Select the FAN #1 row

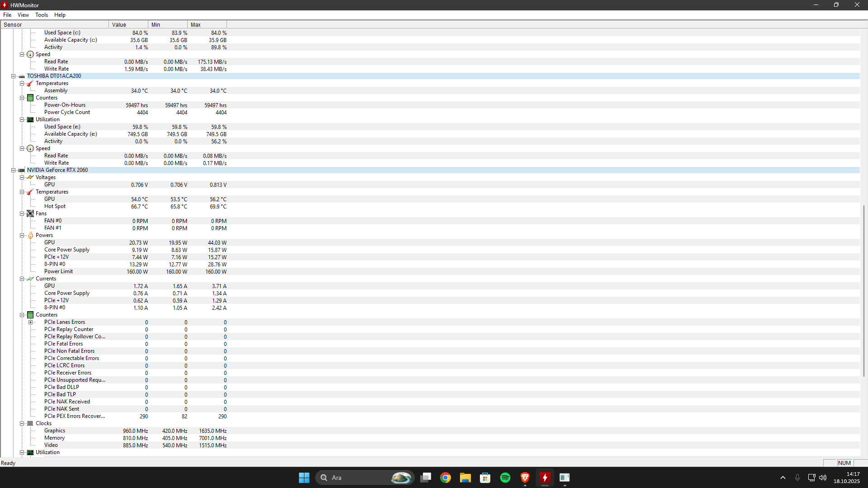(430, 228)
